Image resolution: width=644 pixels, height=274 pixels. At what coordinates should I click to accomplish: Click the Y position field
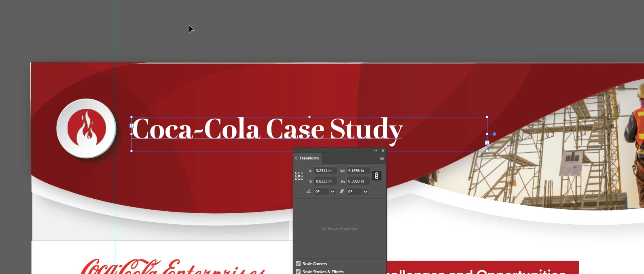tap(326, 181)
